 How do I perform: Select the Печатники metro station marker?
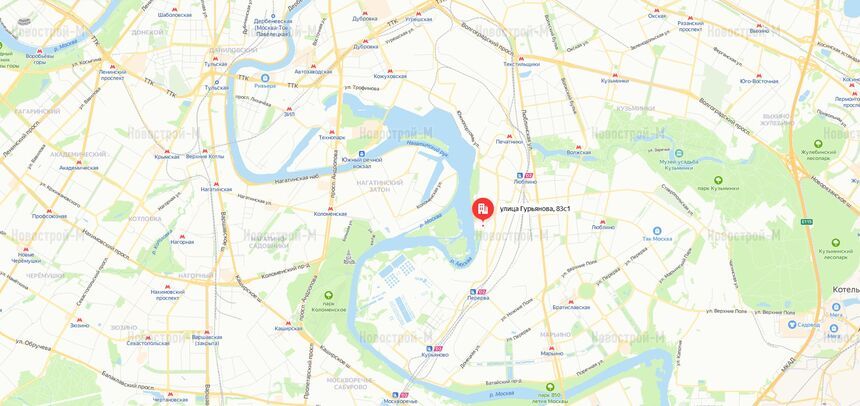(509, 135)
